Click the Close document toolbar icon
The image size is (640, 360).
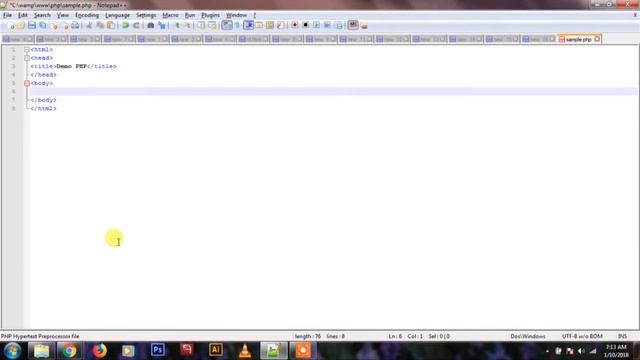coord(53,25)
